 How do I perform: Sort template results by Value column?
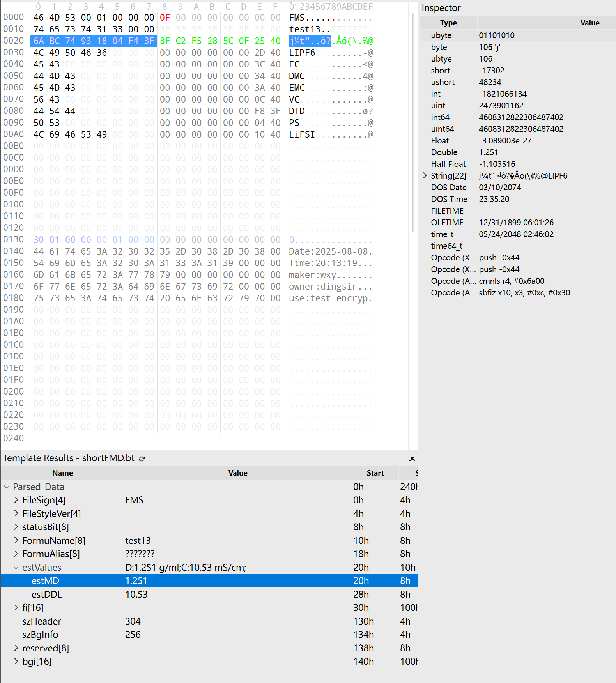238,473
